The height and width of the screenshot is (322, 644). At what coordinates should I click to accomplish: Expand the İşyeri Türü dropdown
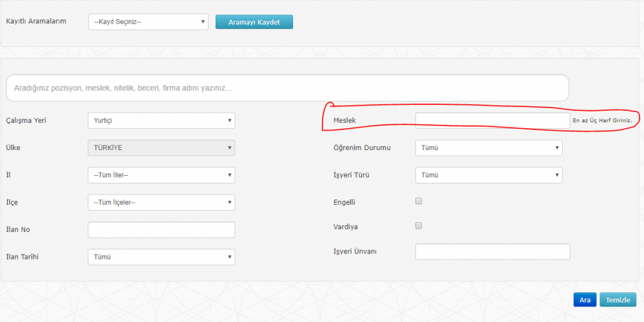(489, 175)
